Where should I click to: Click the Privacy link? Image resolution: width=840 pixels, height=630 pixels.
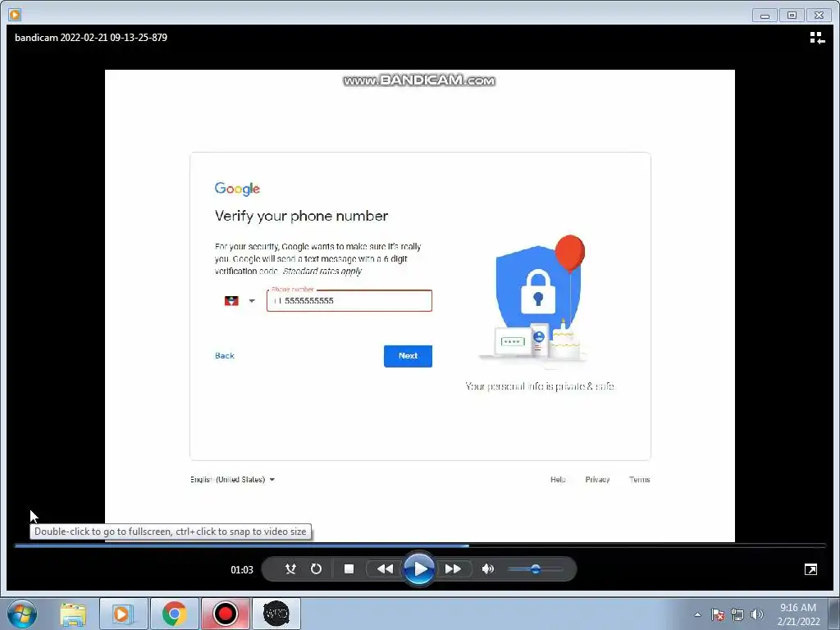[x=597, y=479]
